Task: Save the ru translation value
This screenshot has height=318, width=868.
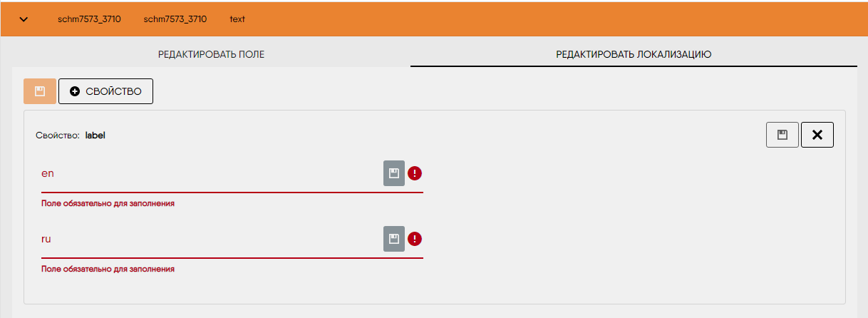Action: [x=394, y=239]
